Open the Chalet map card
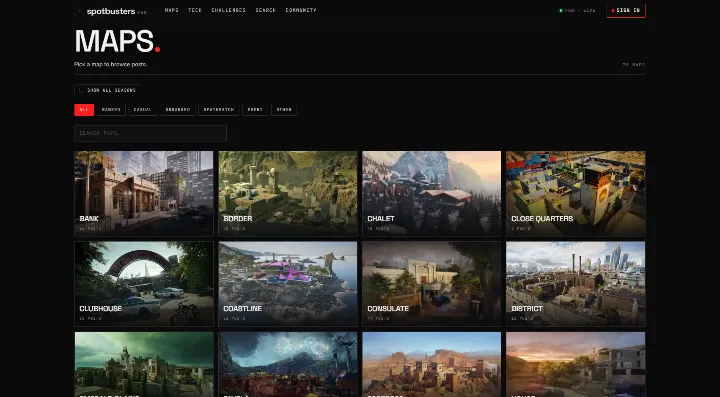The image size is (720, 397). click(432, 193)
